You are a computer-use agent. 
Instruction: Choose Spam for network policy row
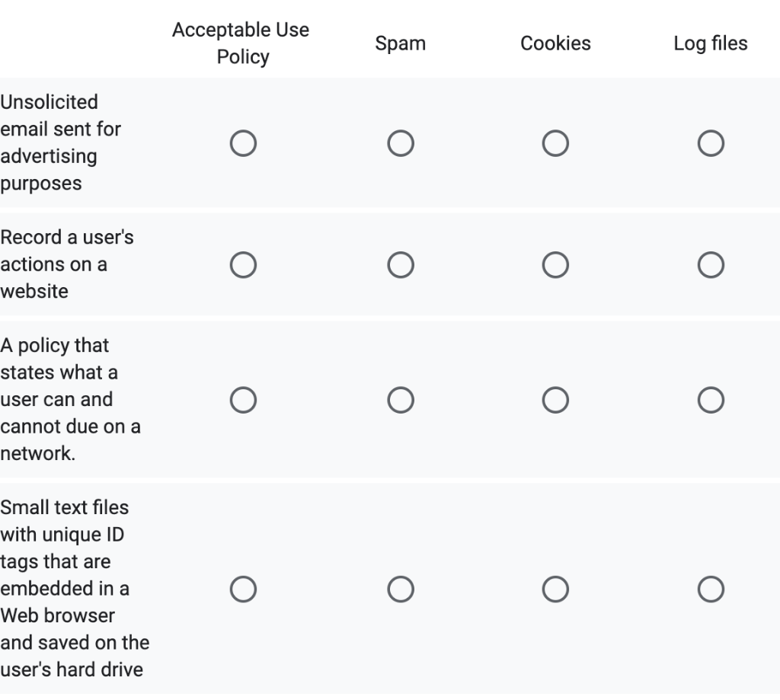pos(400,400)
